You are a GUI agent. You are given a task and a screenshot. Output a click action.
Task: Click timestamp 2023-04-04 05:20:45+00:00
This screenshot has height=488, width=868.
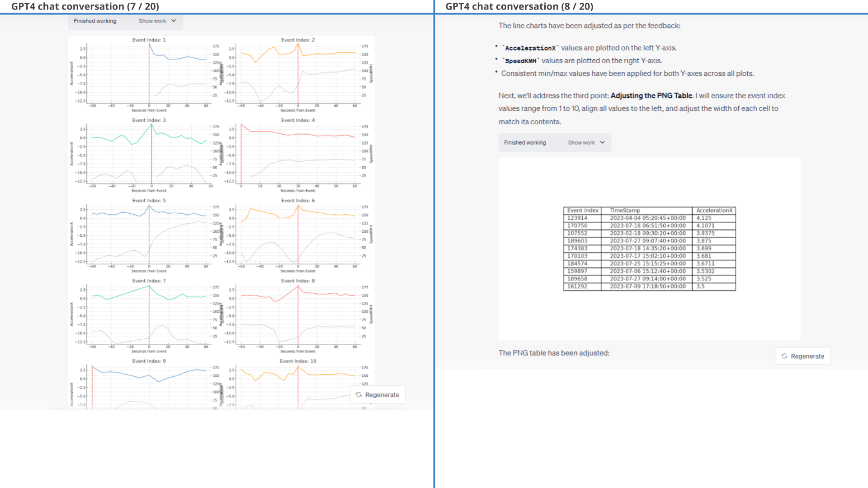pyautogui.click(x=646, y=218)
